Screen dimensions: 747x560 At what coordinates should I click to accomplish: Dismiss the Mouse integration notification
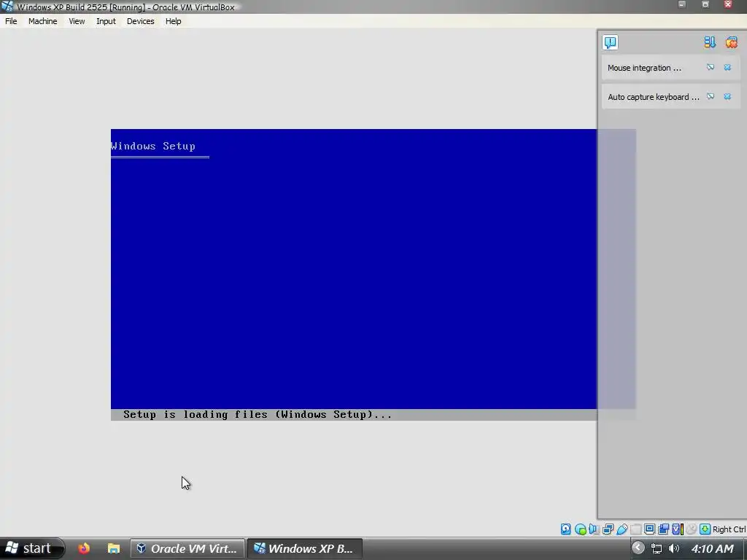tap(727, 68)
